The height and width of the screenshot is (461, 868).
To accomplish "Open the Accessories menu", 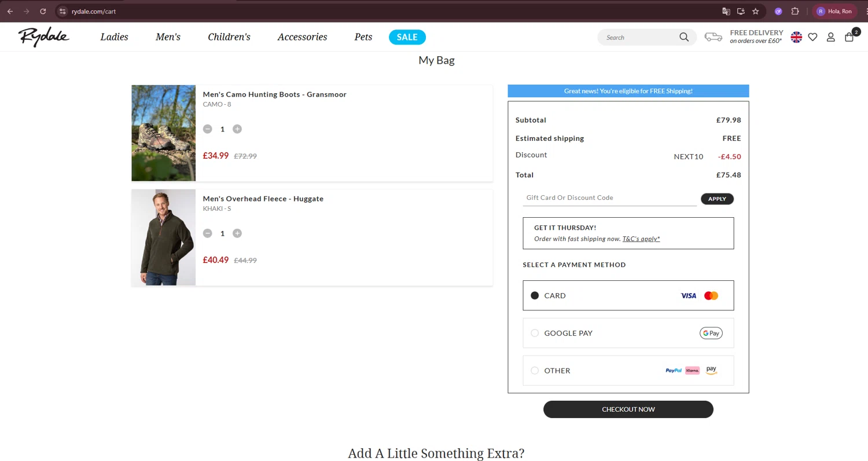I will pos(302,37).
